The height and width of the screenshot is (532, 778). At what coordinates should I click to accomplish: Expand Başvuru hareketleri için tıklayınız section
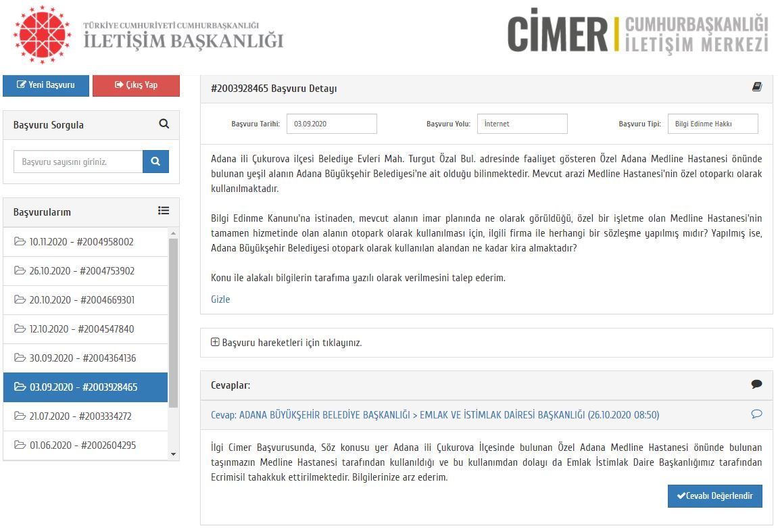(291, 342)
